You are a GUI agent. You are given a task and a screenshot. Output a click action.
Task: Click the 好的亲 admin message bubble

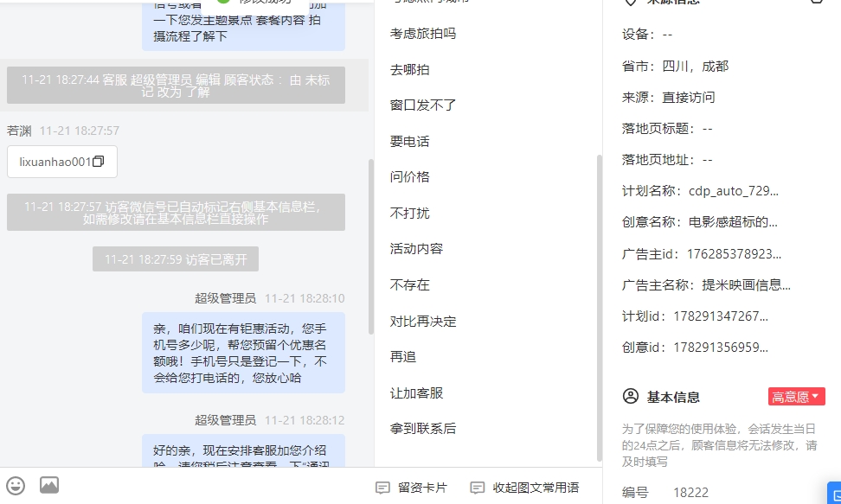pos(243,450)
